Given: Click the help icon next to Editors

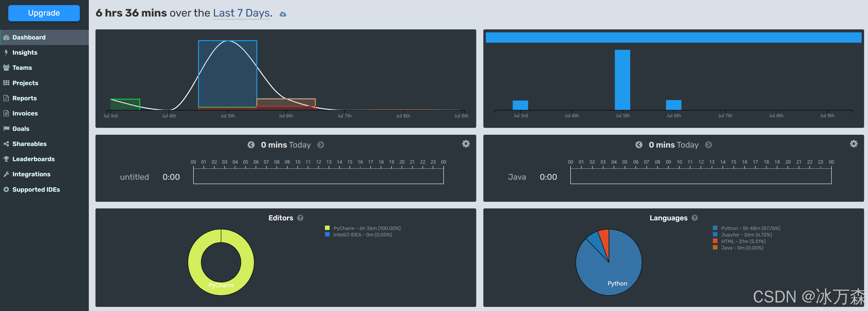Looking at the screenshot, I should [300, 218].
